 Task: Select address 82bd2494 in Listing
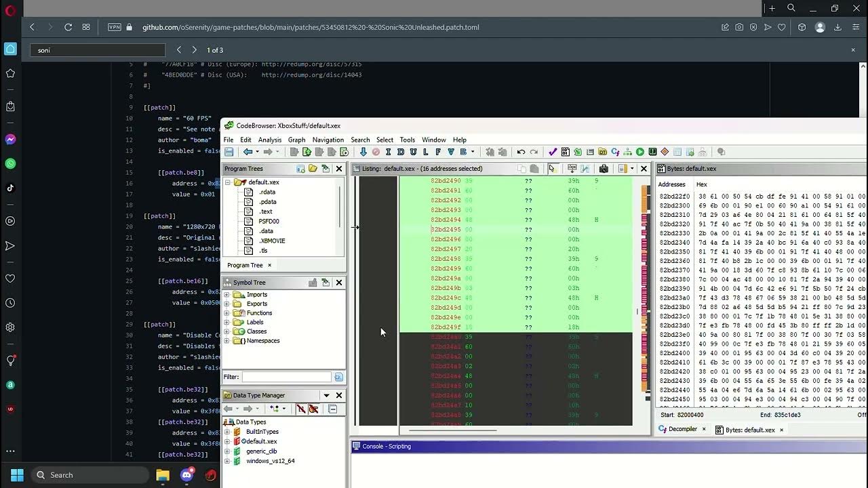(x=446, y=220)
